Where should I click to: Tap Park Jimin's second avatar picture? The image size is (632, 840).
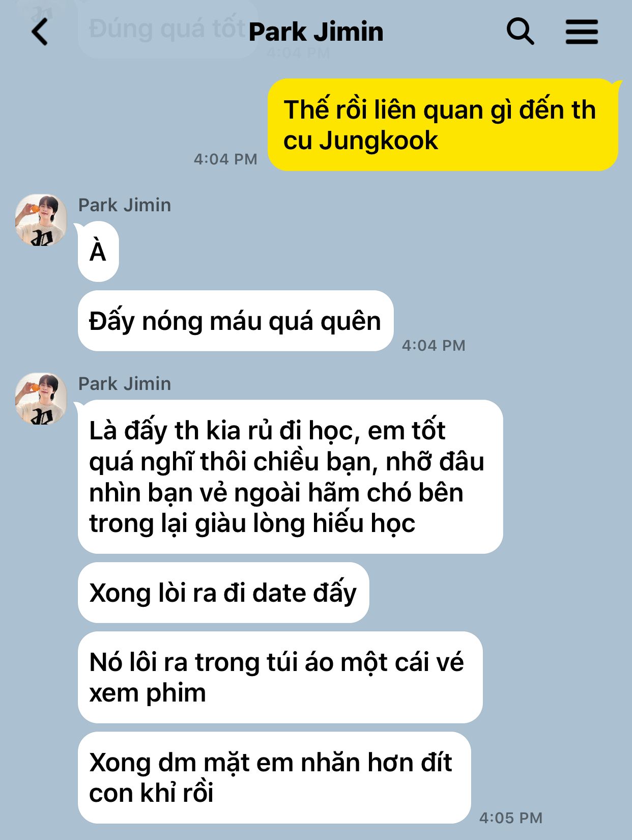coord(41,399)
